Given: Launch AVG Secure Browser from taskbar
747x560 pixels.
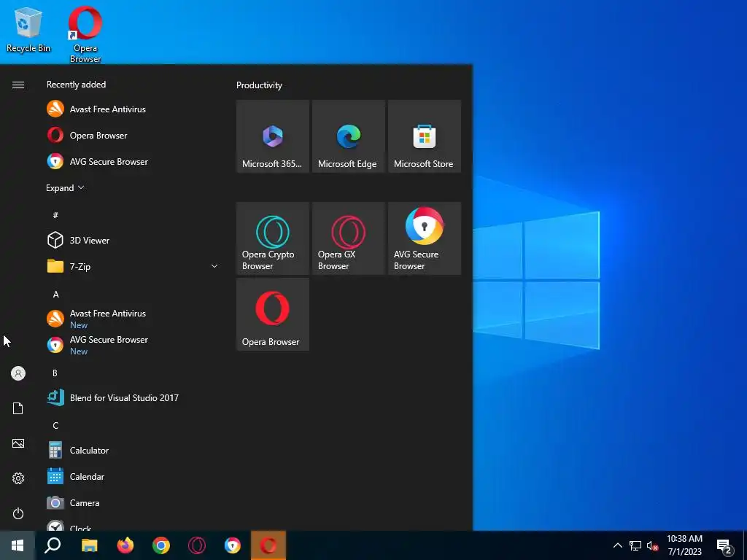Looking at the screenshot, I should (233, 545).
